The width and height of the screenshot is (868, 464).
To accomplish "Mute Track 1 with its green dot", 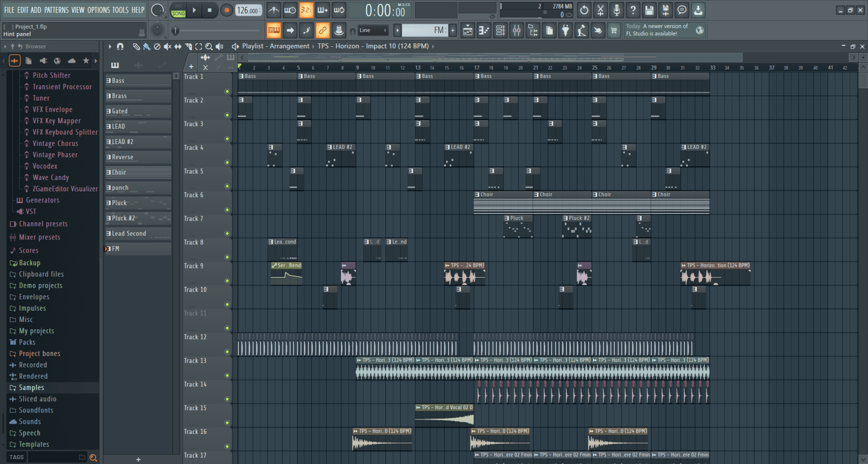I will tap(227, 91).
